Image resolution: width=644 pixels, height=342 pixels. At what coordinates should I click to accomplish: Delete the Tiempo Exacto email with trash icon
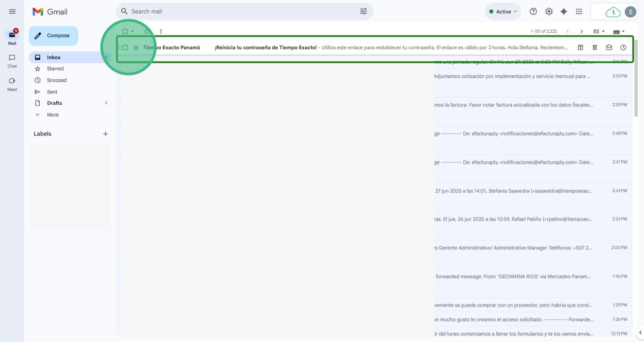(595, 47)
